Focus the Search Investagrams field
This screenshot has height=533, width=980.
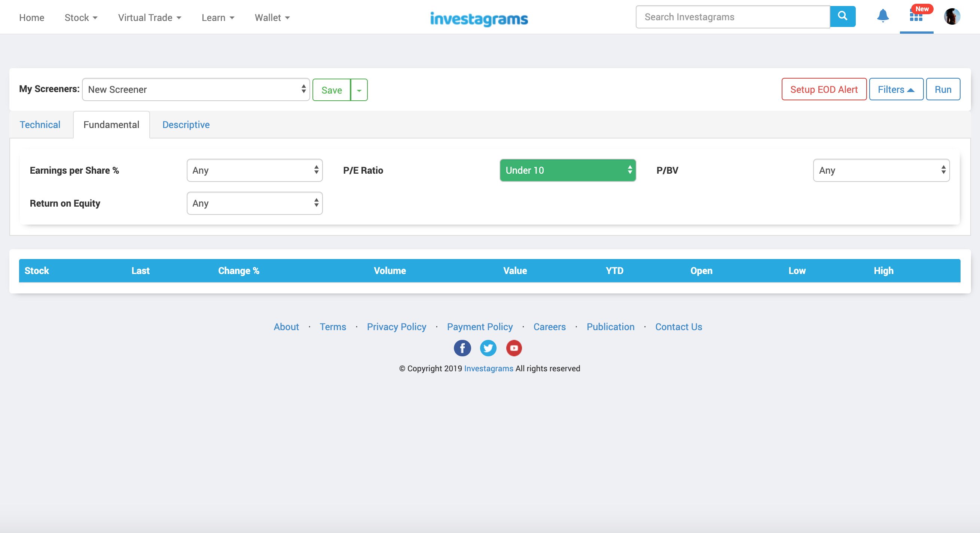(x=733, y=17)
